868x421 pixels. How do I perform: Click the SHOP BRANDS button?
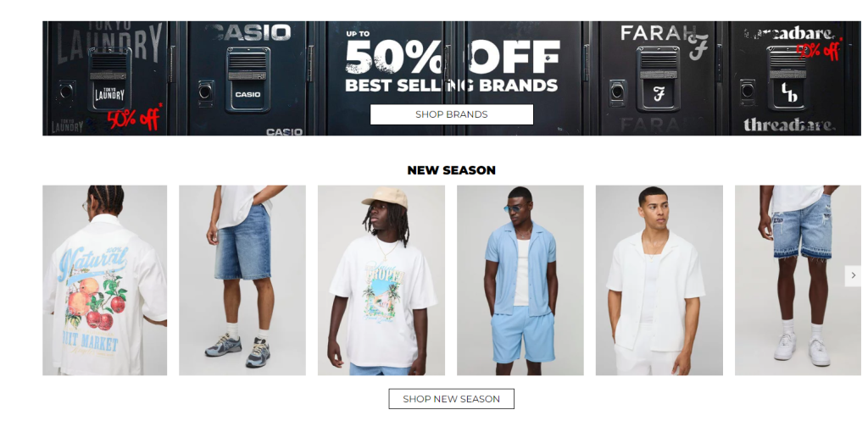point(451,114)
